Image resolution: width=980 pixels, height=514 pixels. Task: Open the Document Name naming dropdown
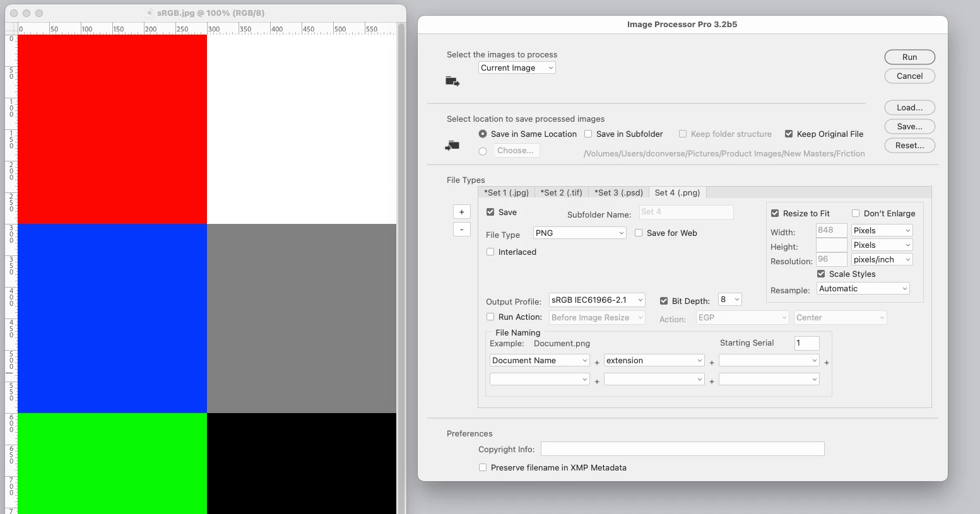pyautogui.click(x=540, y=360)
